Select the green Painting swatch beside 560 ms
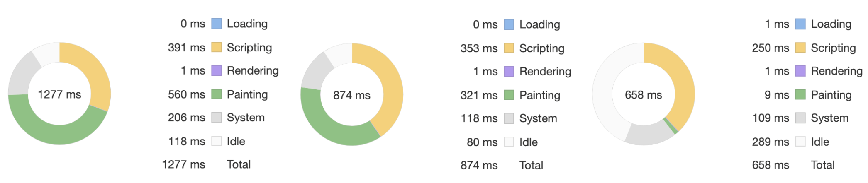868x183 pixels. (x=216, y=94)
